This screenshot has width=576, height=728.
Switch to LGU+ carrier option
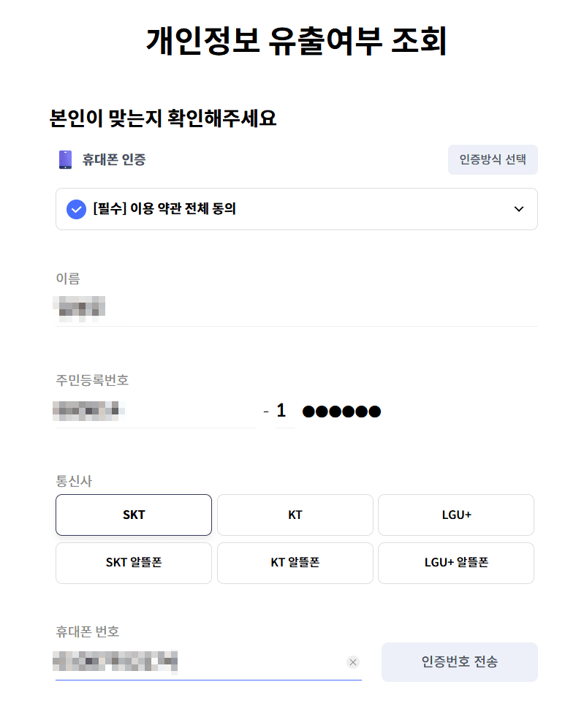455,515
